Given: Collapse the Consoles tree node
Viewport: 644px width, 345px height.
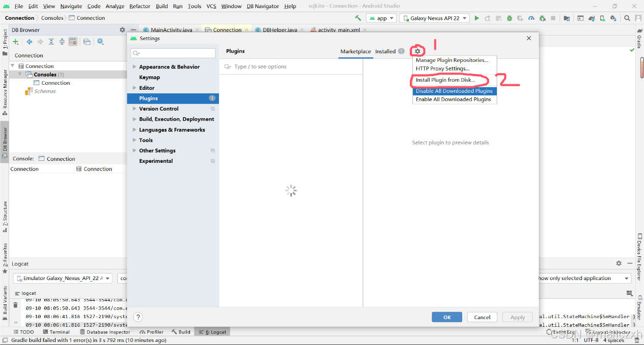Looking at the screenshot, I should point(19,74).
